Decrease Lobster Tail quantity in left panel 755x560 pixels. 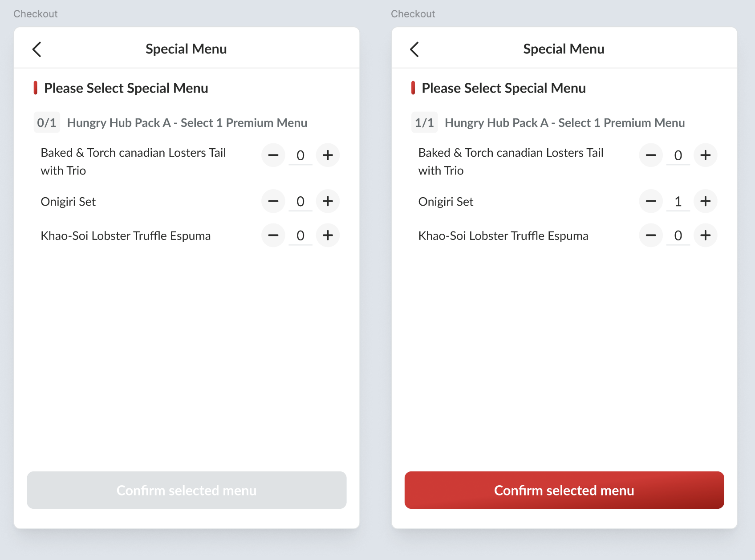pos(273,155)
